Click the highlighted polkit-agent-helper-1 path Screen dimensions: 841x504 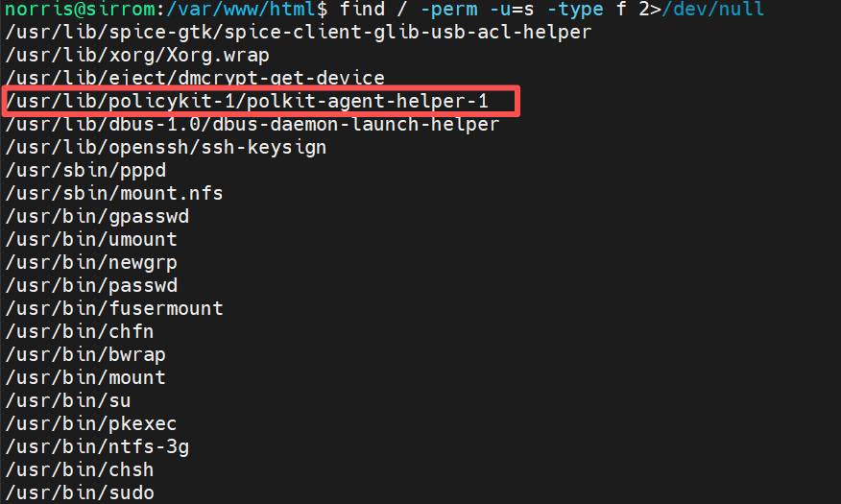[x=247, y=101]
